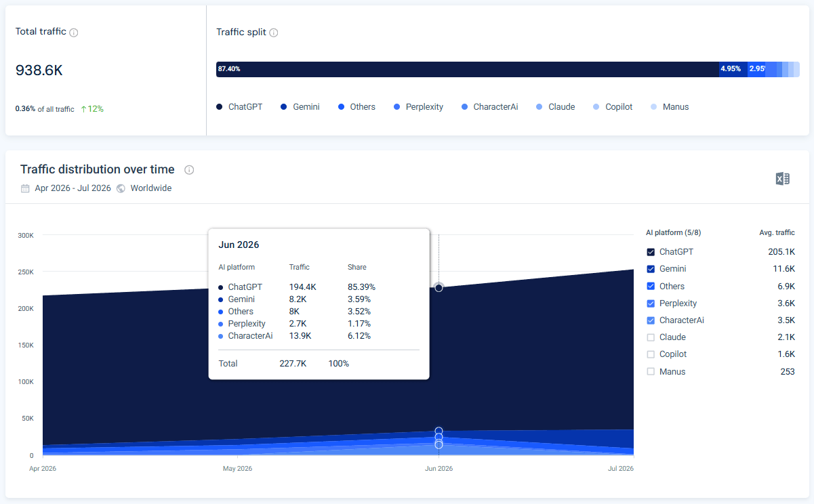Click the 87.40% ChatGPT bar segment
The width and height of the screenshot is (814, 504).
tap(468, 69)
